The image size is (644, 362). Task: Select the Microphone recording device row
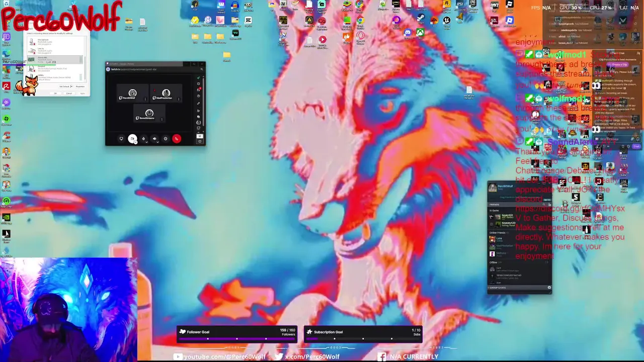[55, 42]
